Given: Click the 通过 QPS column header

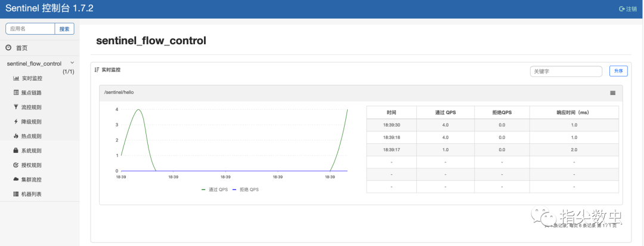Looking at the screenshot, I should click(445, 112).
